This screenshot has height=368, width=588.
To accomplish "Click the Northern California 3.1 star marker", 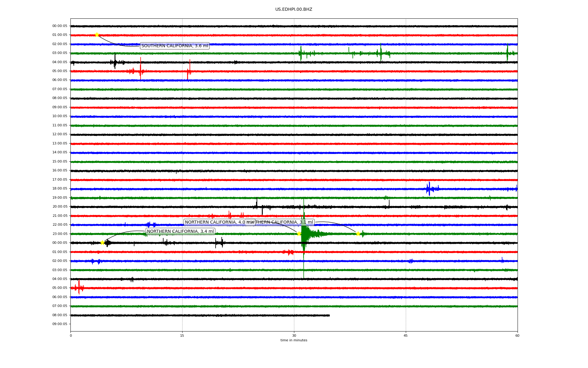I will click(358, 234).
